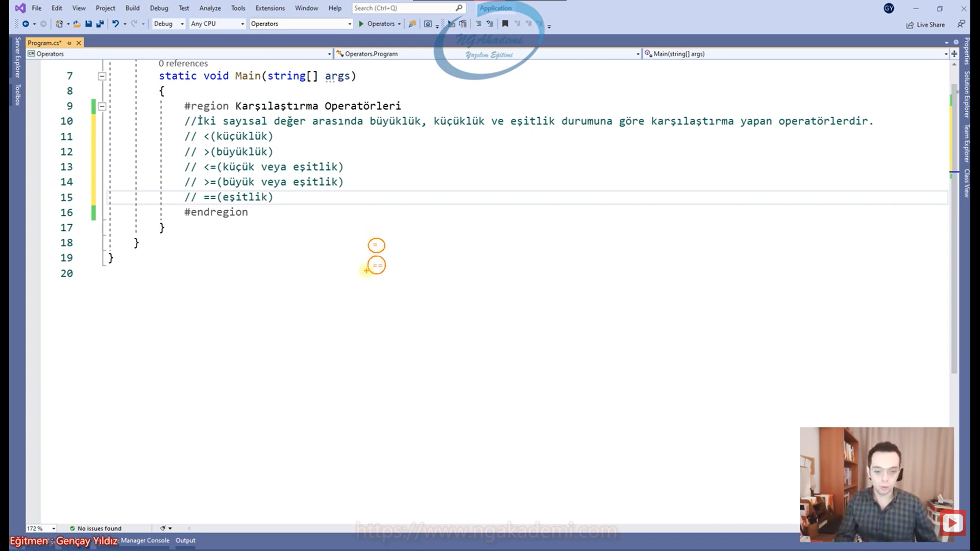The height and width of the screenshot is (551, 980).
Task: Click the Comment out selected lines icon
Action: (x=478, y=24)
